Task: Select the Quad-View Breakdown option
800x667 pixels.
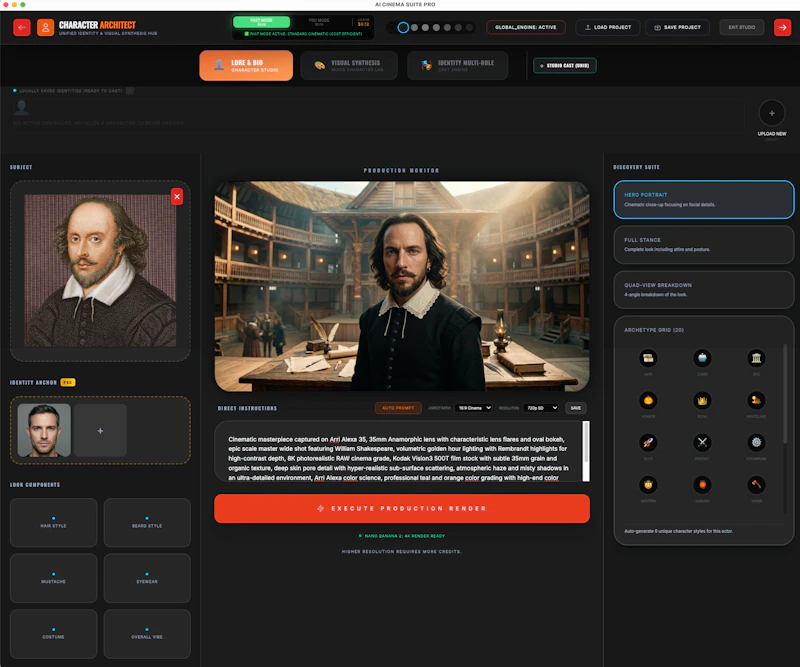Action: (x=704, y=290)
